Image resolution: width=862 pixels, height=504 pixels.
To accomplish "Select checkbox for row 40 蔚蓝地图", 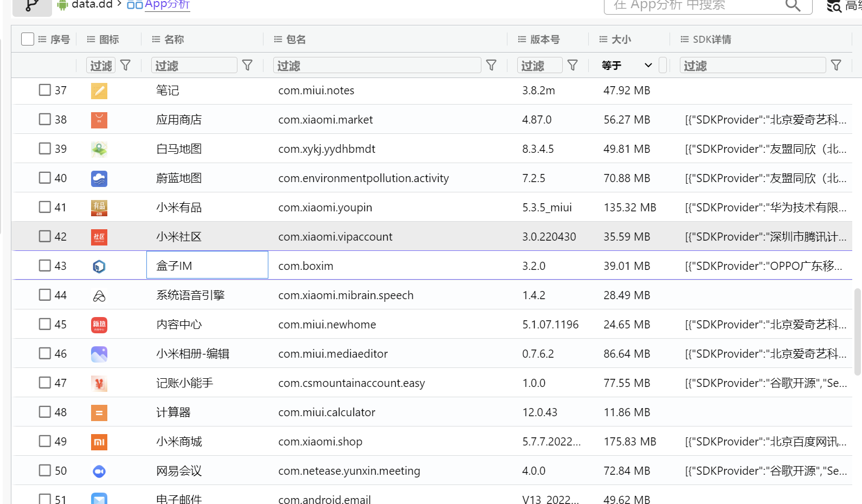I will click(44, 178).
